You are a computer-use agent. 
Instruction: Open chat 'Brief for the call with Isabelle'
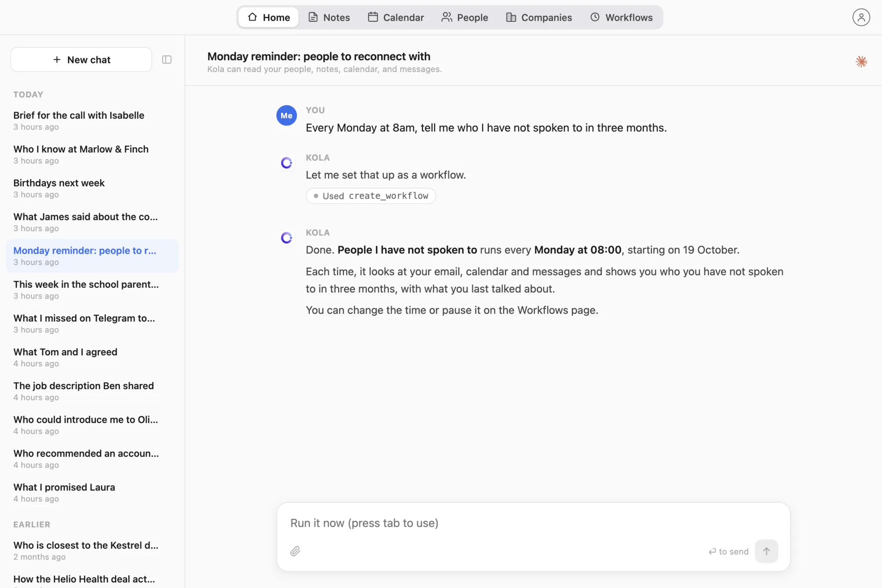click(x=92, y=121)
